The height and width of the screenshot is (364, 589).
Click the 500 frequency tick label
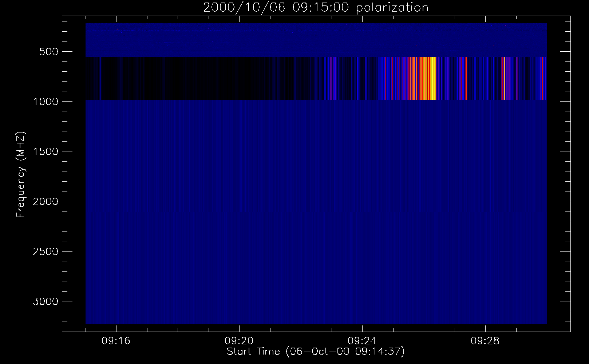coord(49,52)
